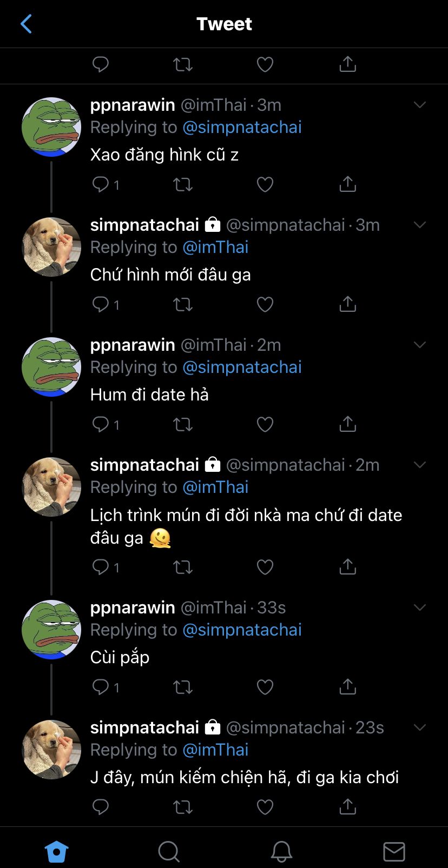This screenshot has height=868, width=448.
Task: Open the more-options chevron on the first ppnarawin reply
Action: point(420,105)
